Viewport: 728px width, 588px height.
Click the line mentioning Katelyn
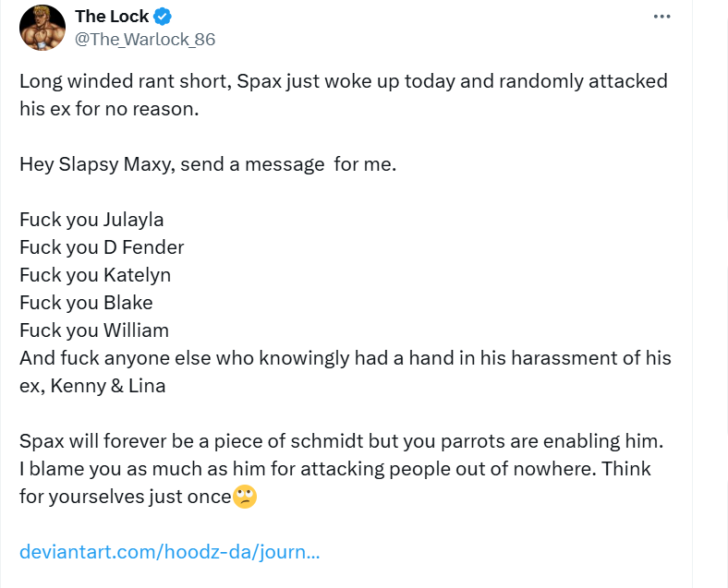[x=95, y=275]
